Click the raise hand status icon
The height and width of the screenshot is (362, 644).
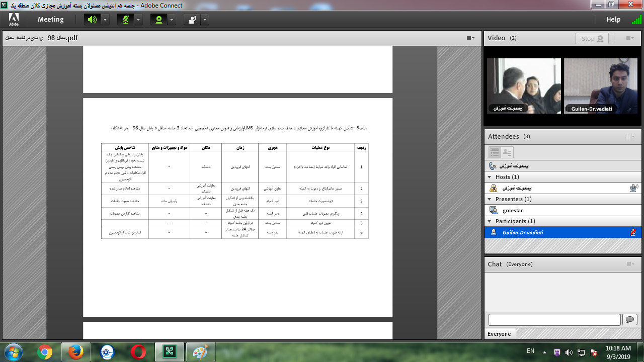click(x=192, y=20)
